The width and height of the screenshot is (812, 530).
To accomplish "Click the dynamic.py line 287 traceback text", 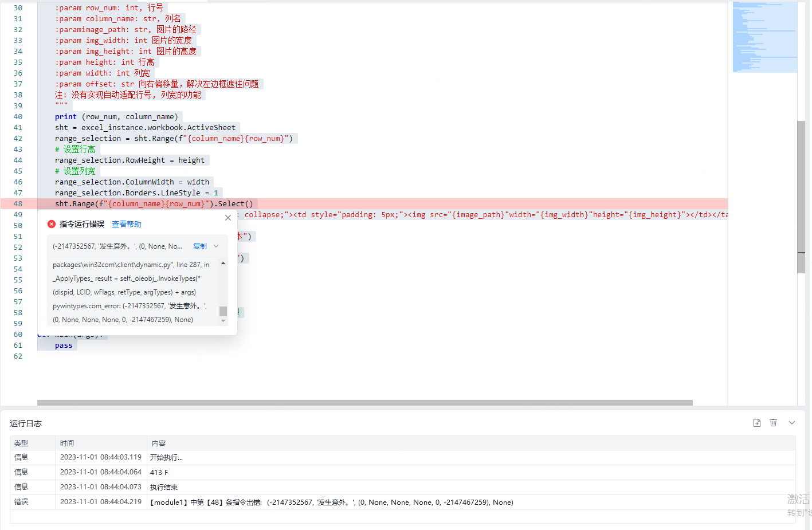I will 131,265.
